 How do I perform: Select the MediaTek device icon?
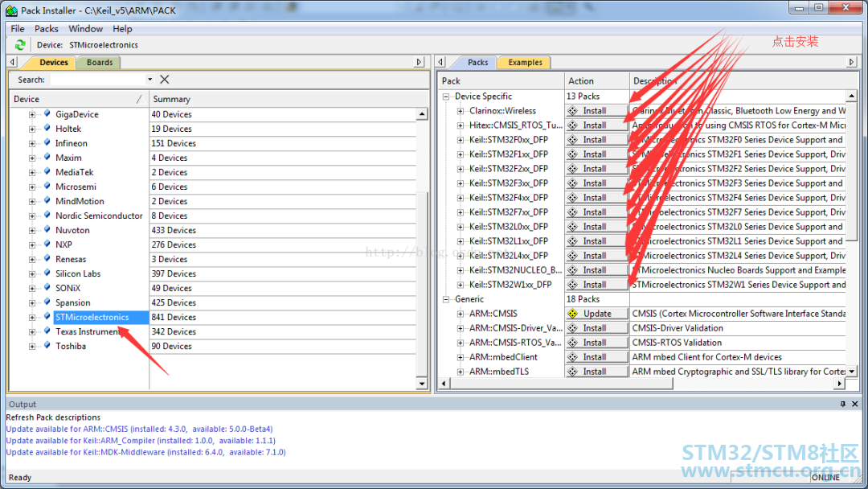pos(47,171)
